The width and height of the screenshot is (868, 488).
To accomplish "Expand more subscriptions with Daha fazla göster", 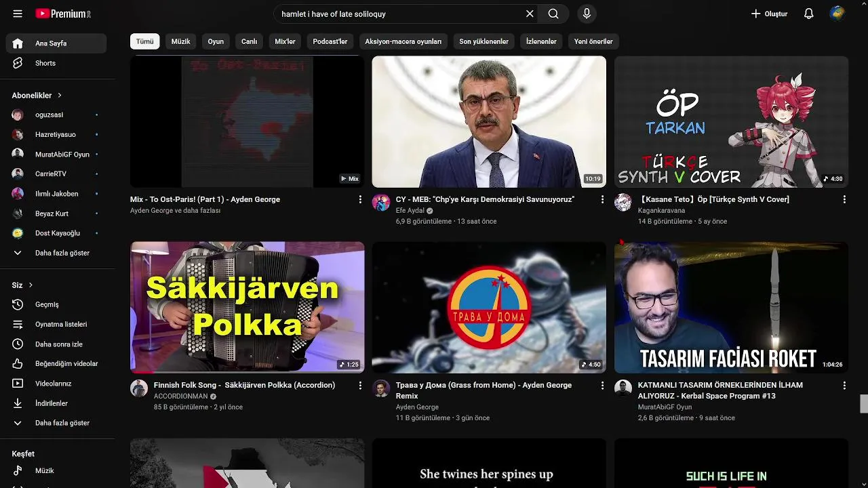I will pos(56,253).
